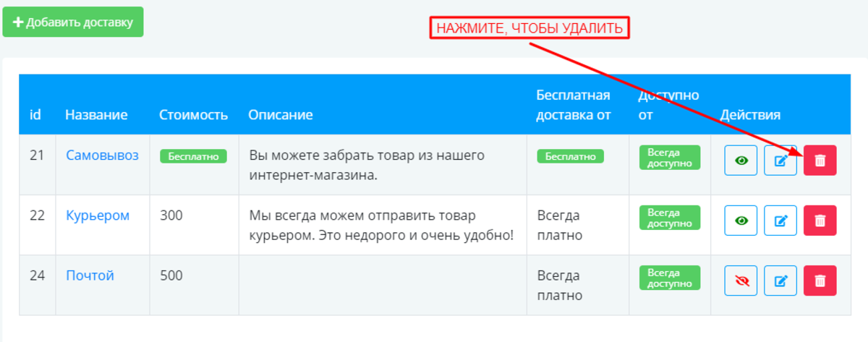This screenshot has height=342, width=868.
Task: Click the Добавить доставку button
Action: 73,22
